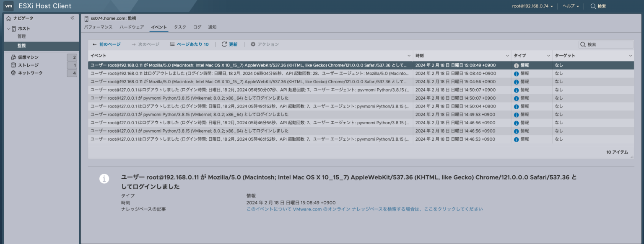The image size is (644, 244).
Task: Open the 時刻 column dropdown arrow
Action: [507, 56]
